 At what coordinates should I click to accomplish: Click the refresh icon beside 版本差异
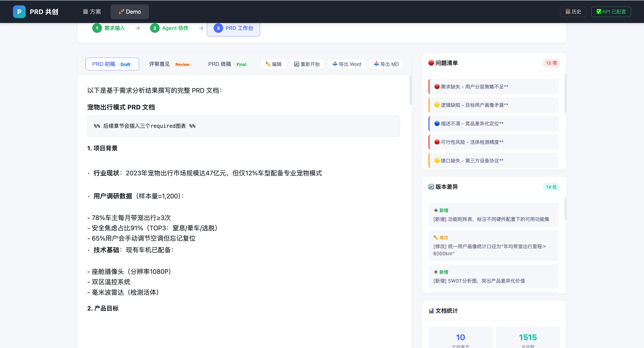431,187
